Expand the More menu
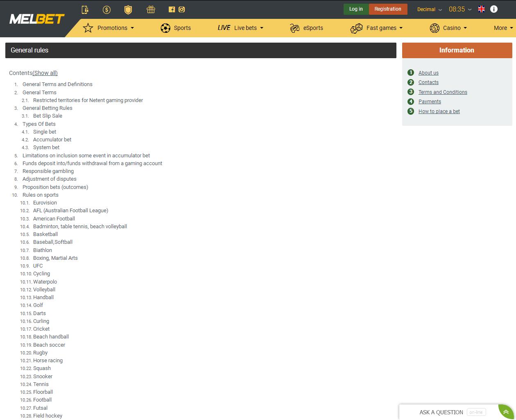 coord(503,28)
